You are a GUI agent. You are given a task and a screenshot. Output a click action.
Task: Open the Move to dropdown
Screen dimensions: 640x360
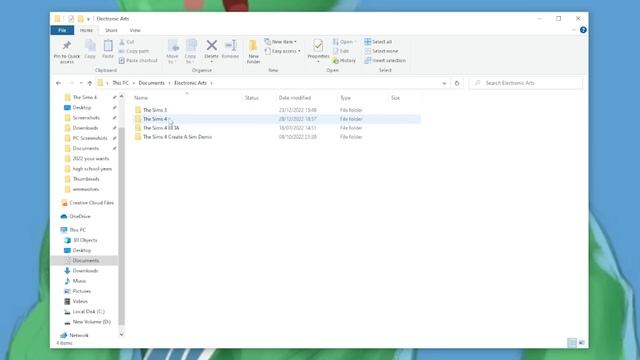click(172, 51)
